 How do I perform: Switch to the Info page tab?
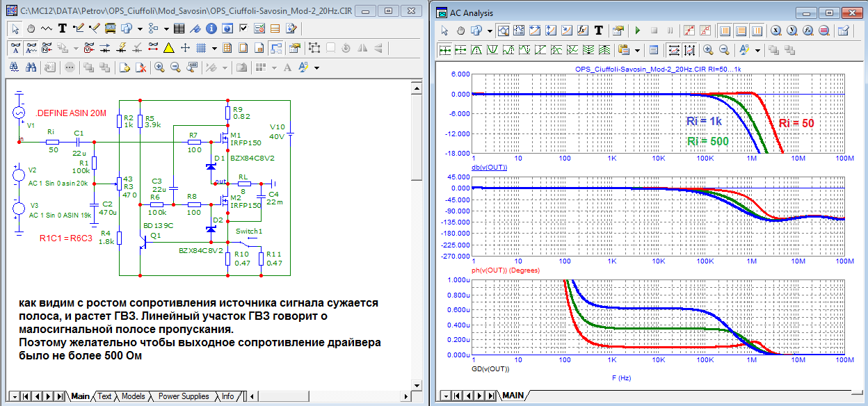227,396
